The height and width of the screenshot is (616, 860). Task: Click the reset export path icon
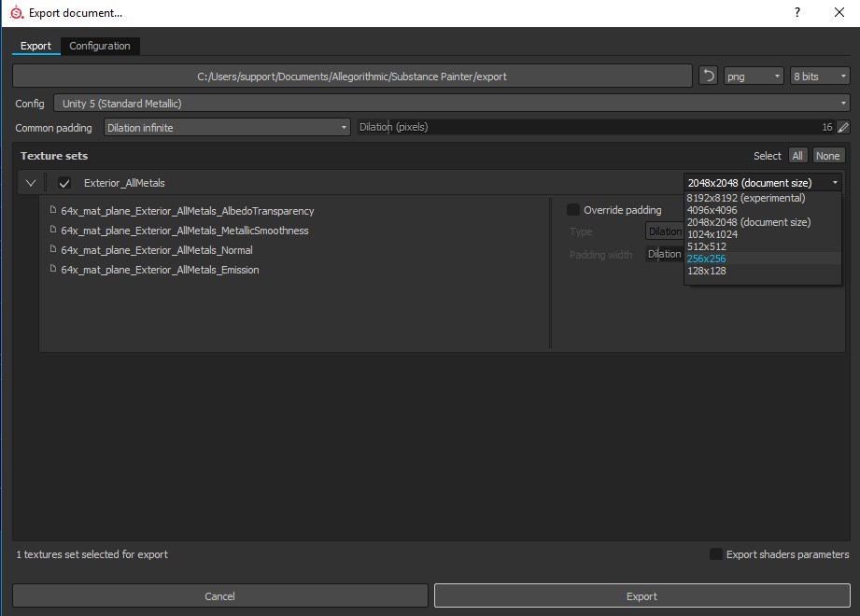[708, 76]
